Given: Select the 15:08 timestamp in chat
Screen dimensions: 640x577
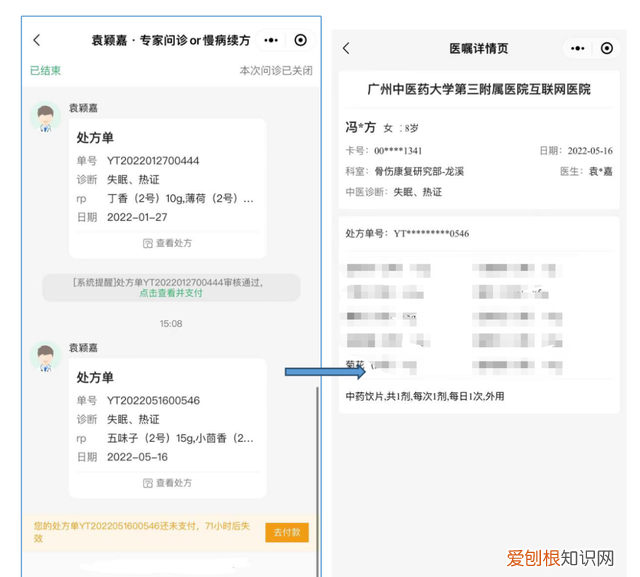Looking at the screenshot, I should coord(171,324).
